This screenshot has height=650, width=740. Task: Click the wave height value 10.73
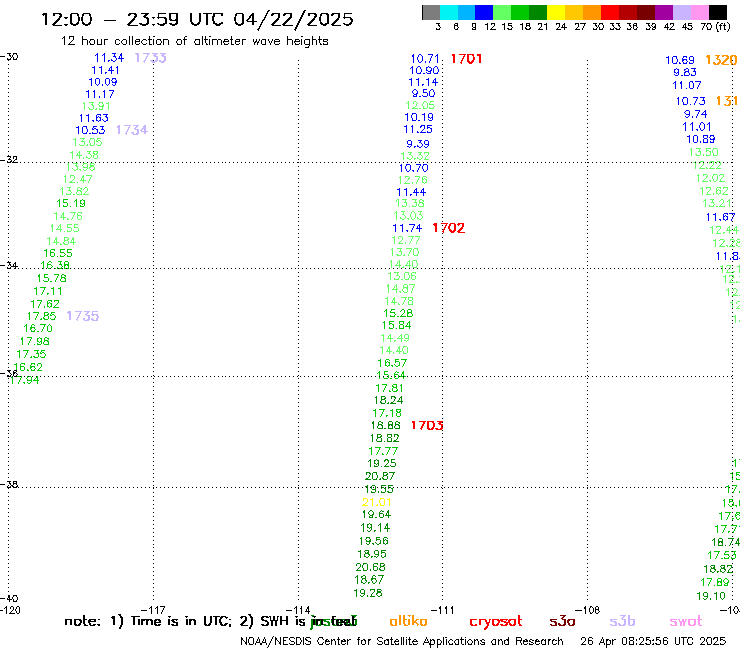coord(690,101)
